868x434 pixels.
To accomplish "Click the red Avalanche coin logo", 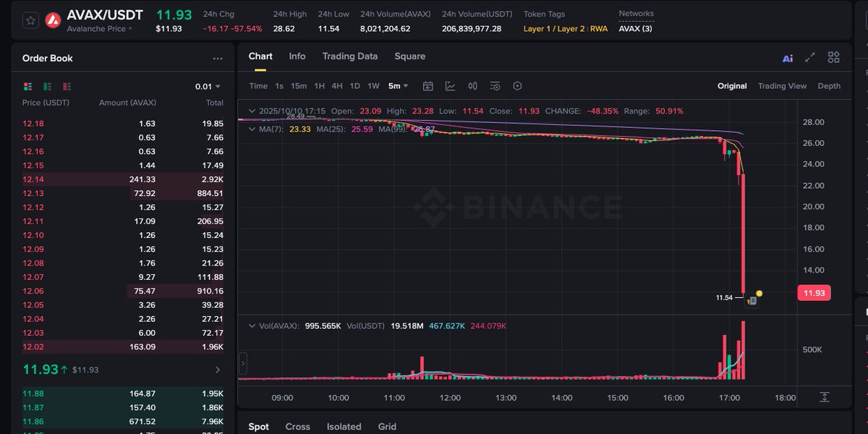I will tap(54, 20).
